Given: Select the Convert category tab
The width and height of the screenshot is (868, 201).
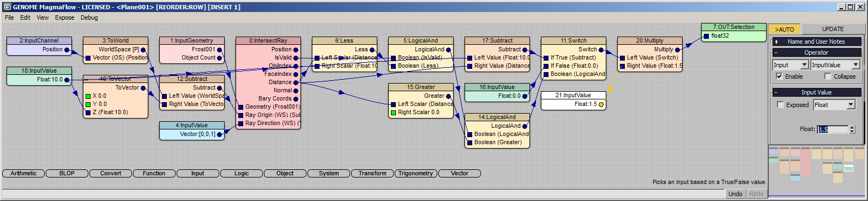Looking at the screenshot, I should [x=111, y=173].
